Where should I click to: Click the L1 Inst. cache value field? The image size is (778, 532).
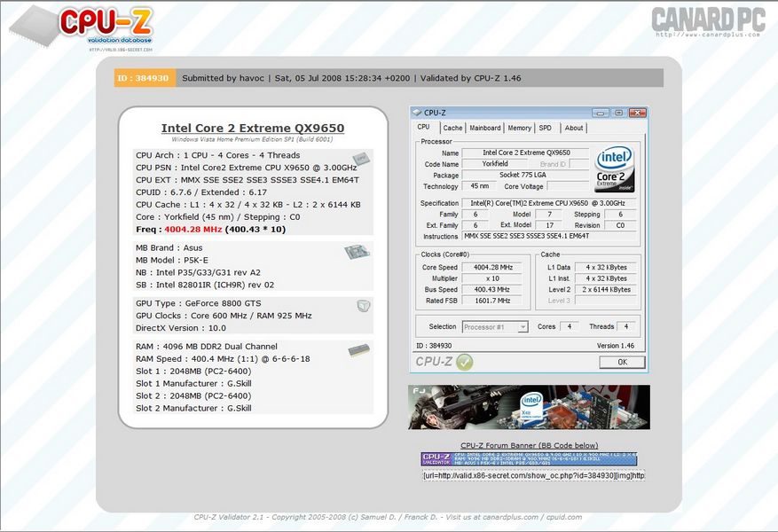(x=606, y=278)
